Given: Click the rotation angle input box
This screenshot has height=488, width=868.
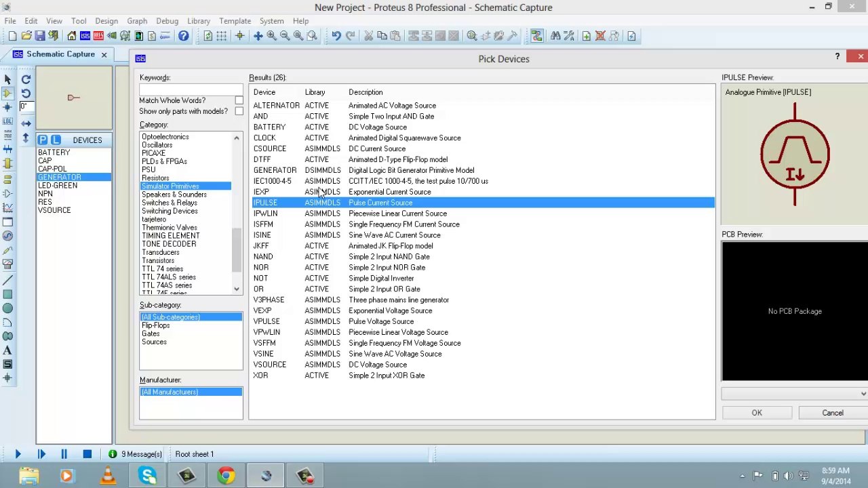Looking at the screenshot, I should pyautogui.click(x=26, y=107).
